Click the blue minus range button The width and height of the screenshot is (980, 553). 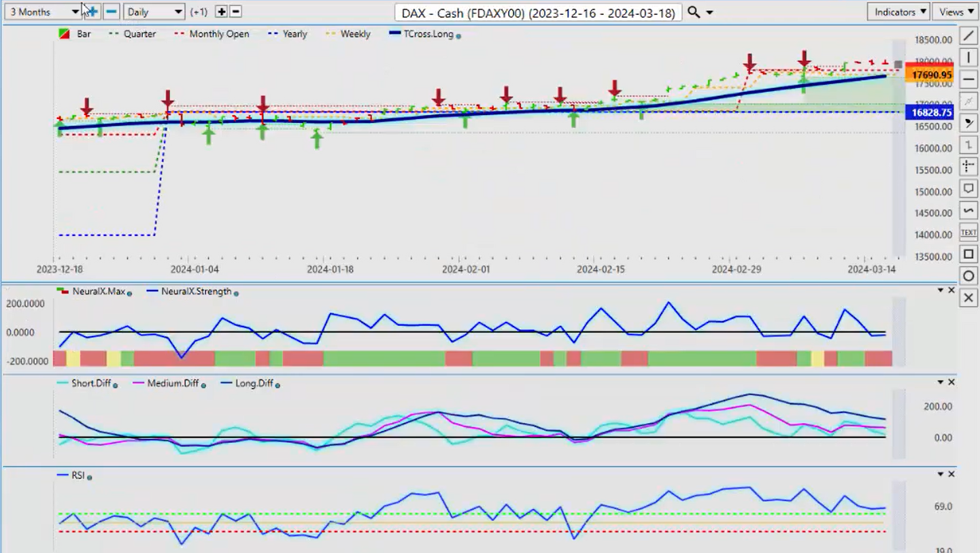(112, 12)
